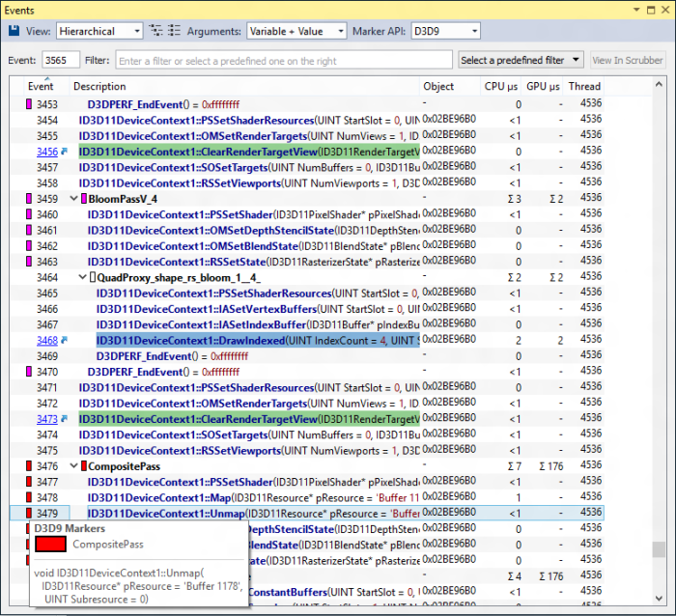Click the scrollbar down arrow
This screenshot has height=616, width=676.
pyautogui.click(x=659, y=598)
